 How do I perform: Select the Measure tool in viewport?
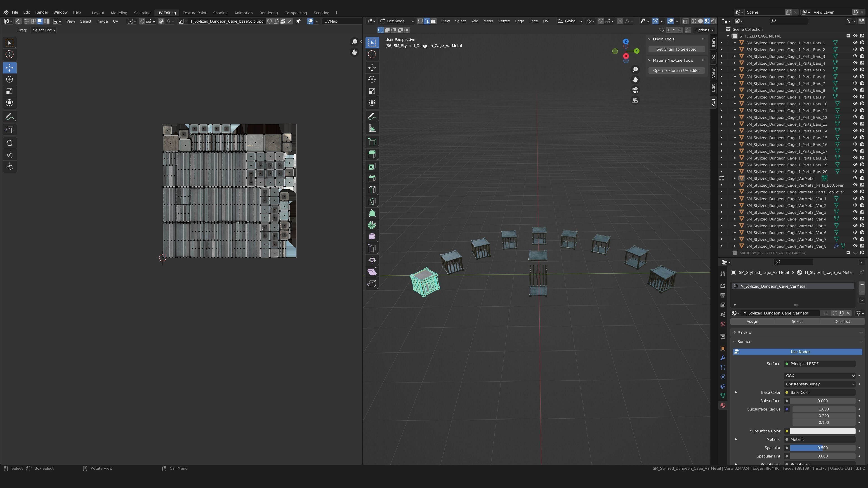coord(372,128)
